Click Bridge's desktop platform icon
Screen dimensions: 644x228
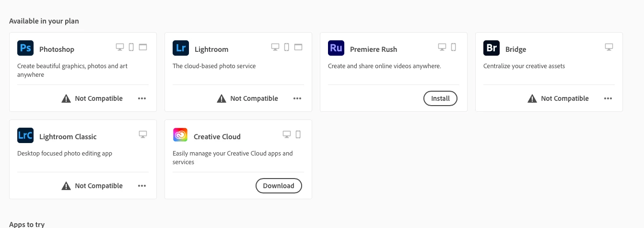[609, 47]
